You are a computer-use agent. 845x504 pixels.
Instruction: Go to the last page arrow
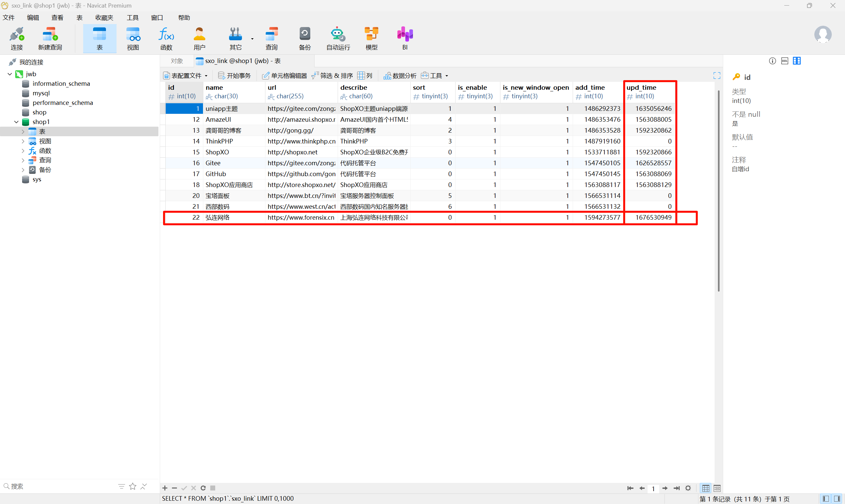point(676,488)
